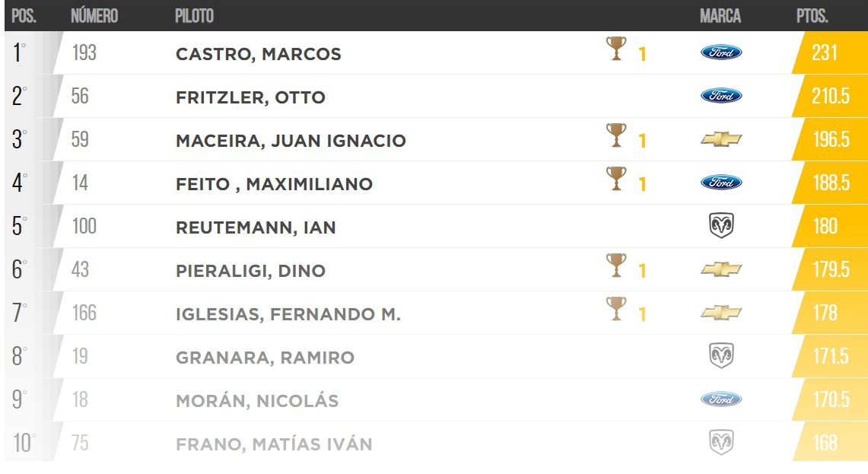Click the Chevrolet logo in Maceira's row

(x=720, y=139)
